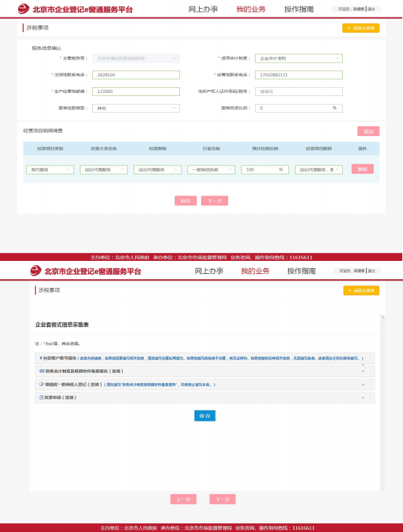Focus the 生产经营地邮编 field
The width and height of the screenshot is (403, 532).
point(136,92)
